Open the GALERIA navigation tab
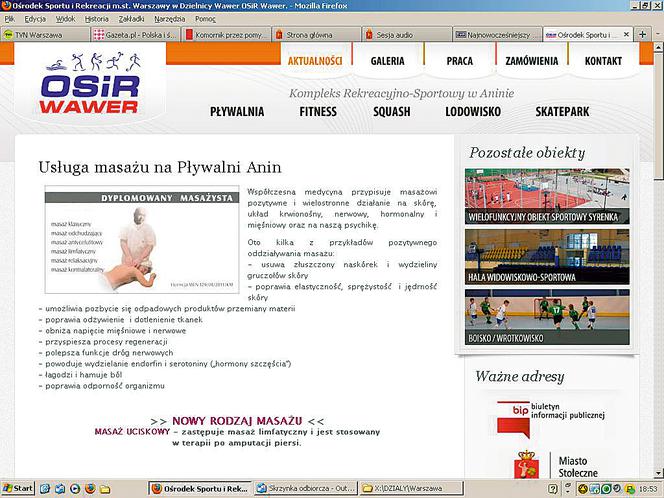Viewport: 664px width, 498px height. (x=387, y=61)
